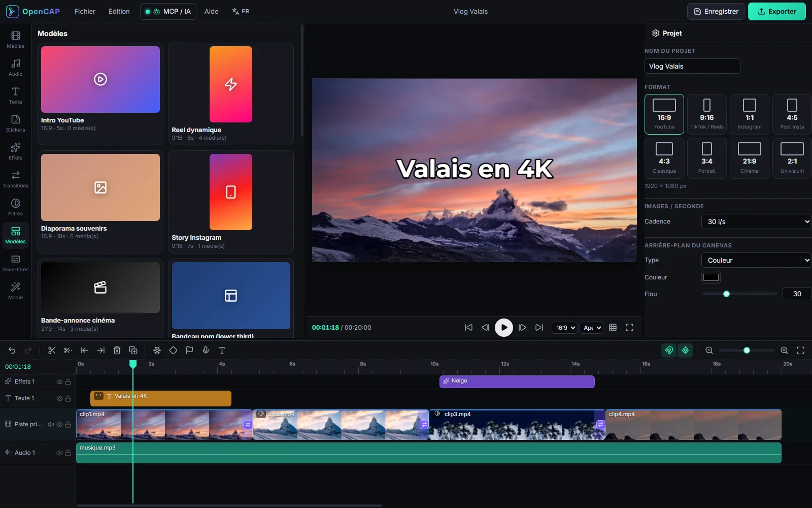
Task: Toggle visibility of Effets 1 track
Action: coord(59,382)
